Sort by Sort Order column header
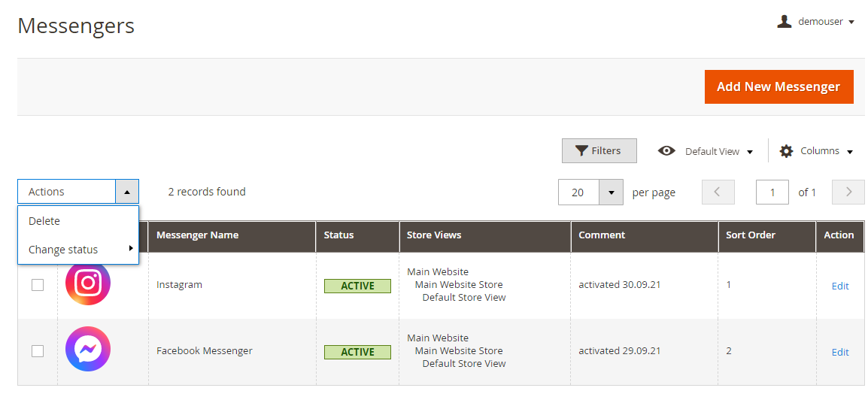The width and height of the screenshot is (868, 400). [752, 235]
